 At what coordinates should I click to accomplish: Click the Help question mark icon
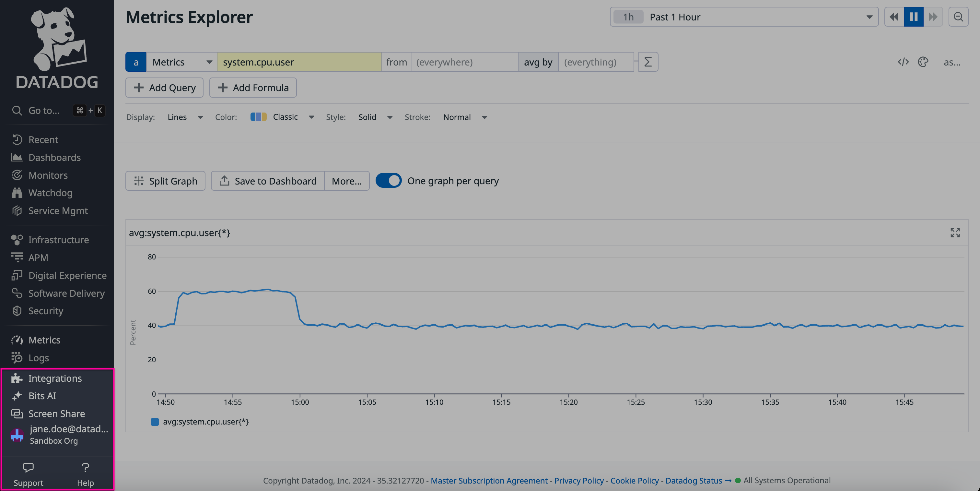coord(85,467)
